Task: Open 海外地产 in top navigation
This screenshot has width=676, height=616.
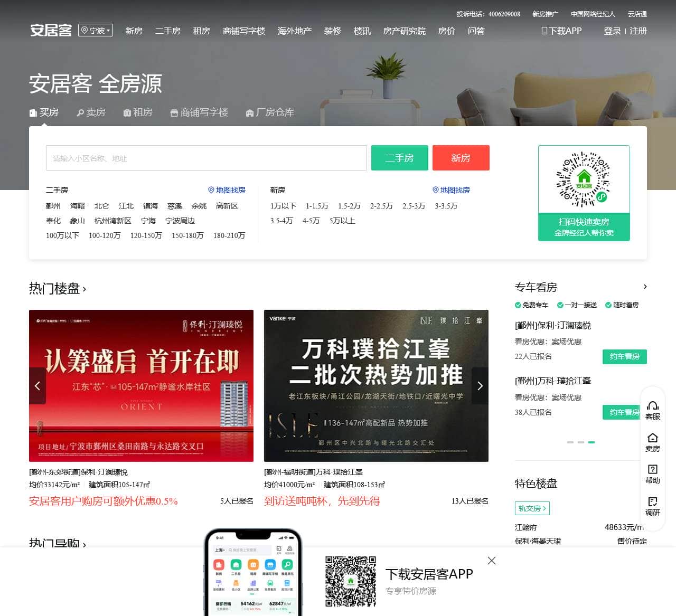Action: click(295, 31)
